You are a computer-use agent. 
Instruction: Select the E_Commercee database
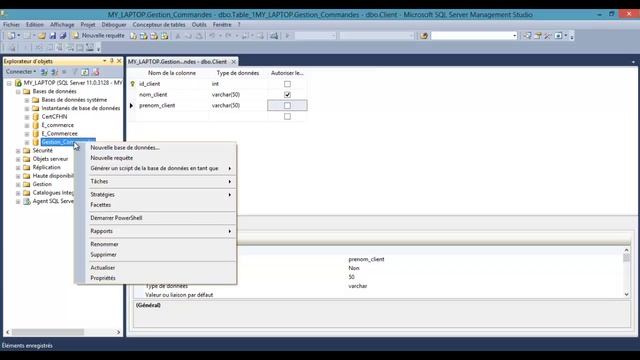tap(60, 133)
